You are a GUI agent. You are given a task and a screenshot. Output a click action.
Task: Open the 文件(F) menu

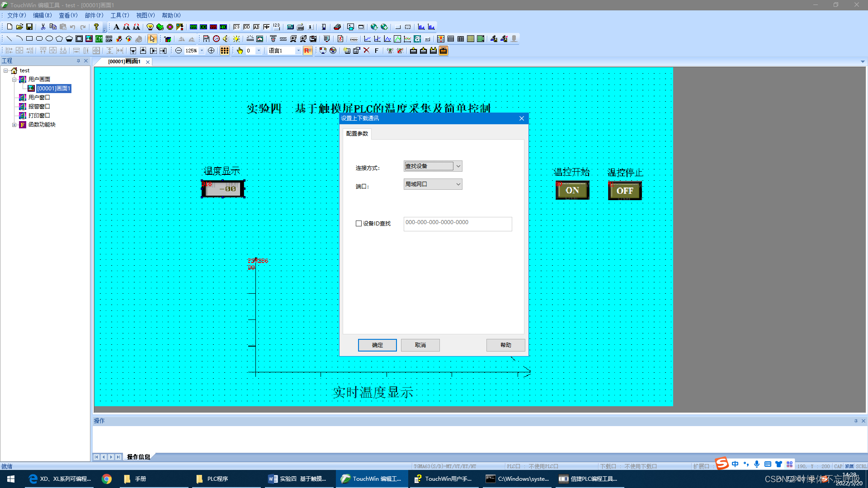16,15
